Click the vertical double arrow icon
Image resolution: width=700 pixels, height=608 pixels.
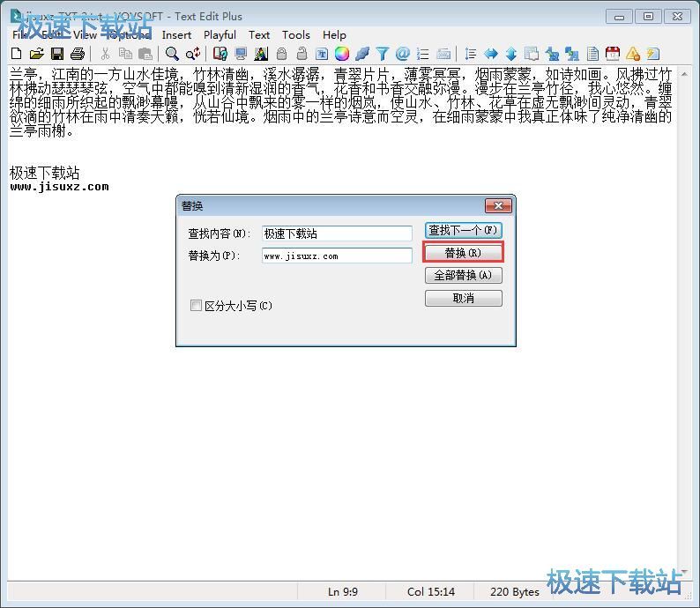pyautogui.click(x=511, y=54)
